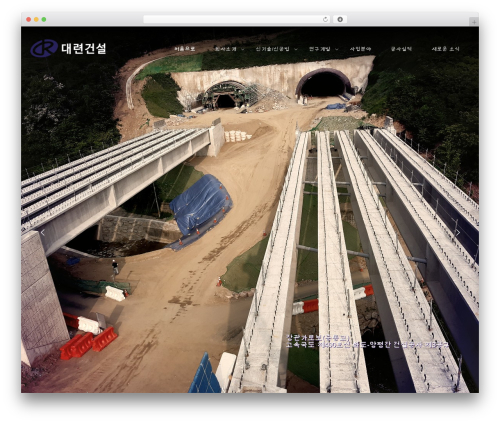Click the slide caption text over bridge
The image size is (500, 423).
(367, 341)
